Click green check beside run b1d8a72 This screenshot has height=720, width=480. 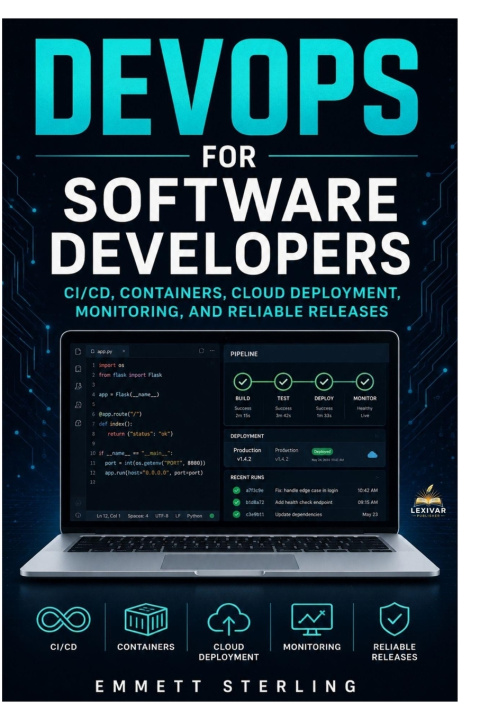[x=237, y=502]
